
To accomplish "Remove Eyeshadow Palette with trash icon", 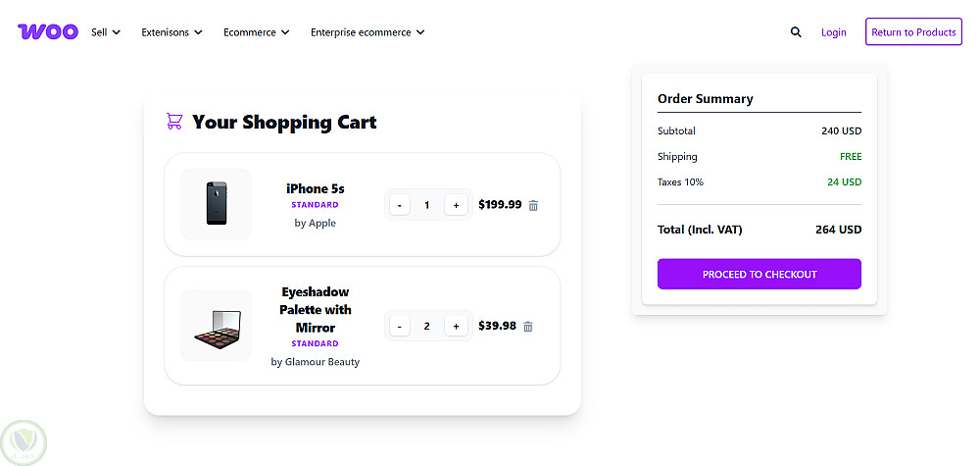I will [x=528, y=327].
